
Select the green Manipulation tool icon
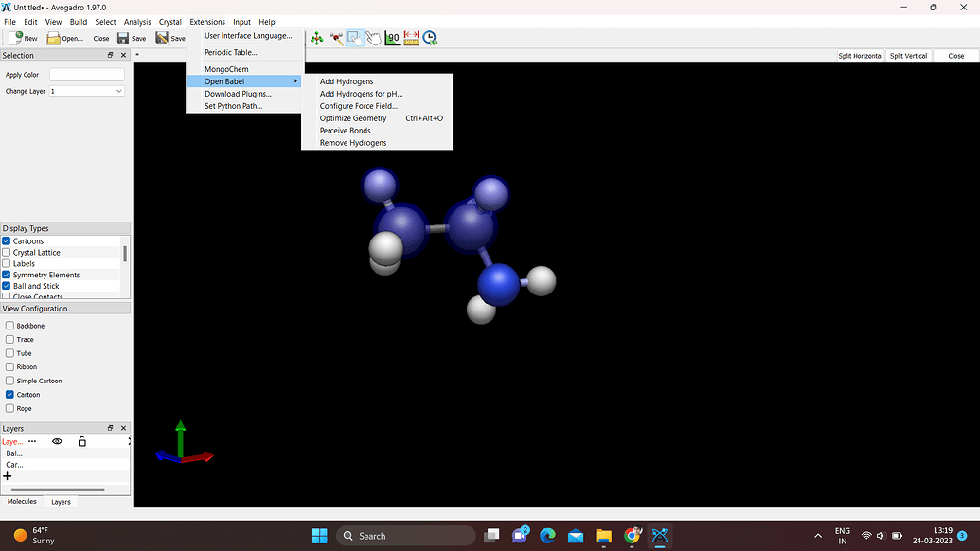pos(317,38)
